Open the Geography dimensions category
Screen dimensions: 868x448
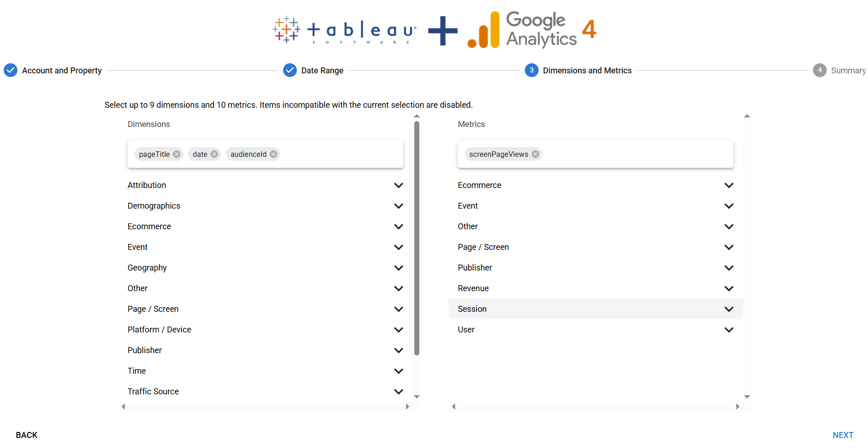[x=265, y=268]
